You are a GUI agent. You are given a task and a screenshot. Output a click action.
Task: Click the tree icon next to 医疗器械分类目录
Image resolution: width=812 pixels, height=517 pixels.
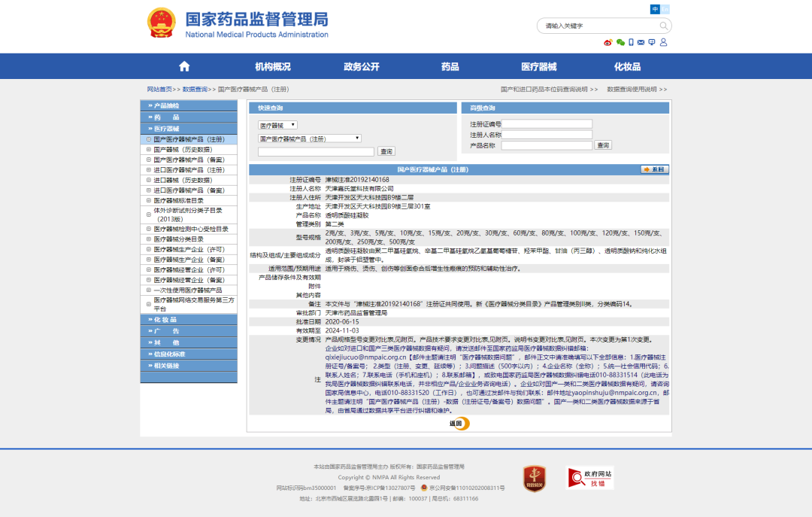coord(149,239)
